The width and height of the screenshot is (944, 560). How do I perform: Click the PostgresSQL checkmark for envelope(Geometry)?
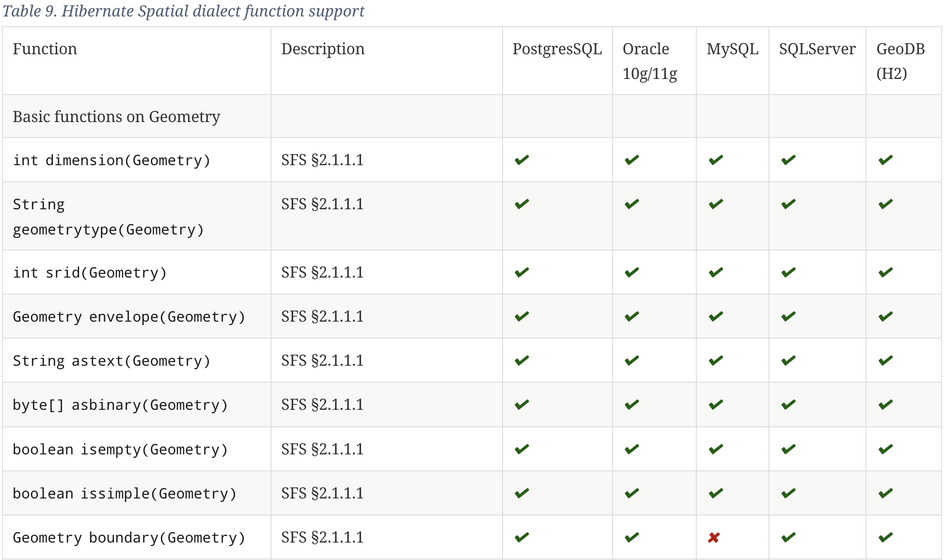(x=522, y=316)
